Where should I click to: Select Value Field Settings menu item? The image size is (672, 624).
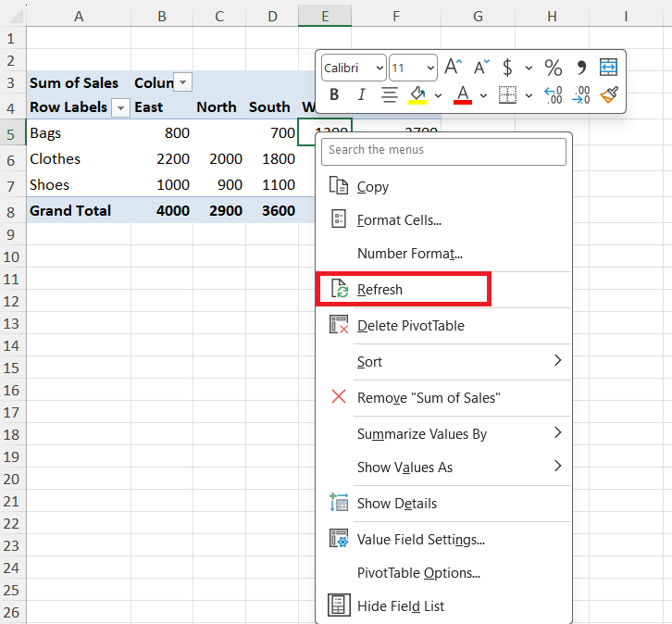[420, 540]
